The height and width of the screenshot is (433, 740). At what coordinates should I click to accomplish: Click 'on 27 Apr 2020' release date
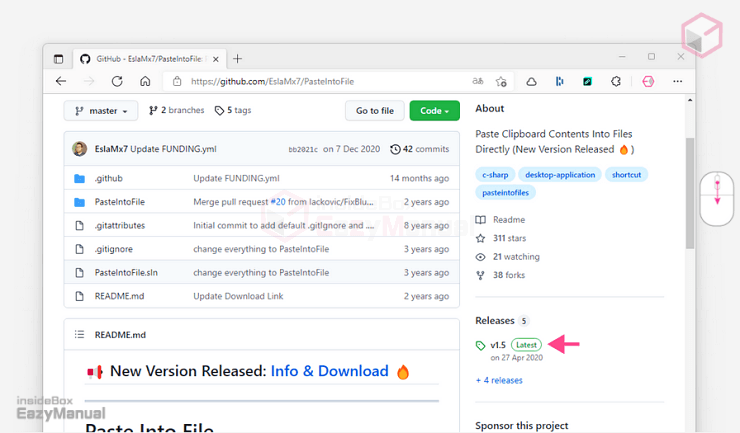coord(516,357)
